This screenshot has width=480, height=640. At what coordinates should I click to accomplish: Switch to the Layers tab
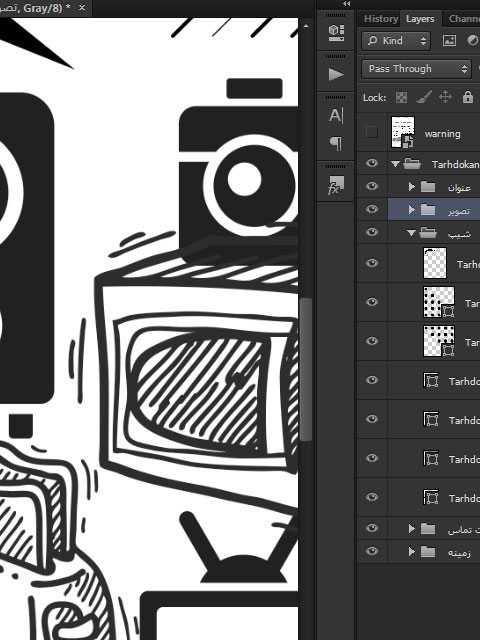pyautogui.click(x=420, y=19)
